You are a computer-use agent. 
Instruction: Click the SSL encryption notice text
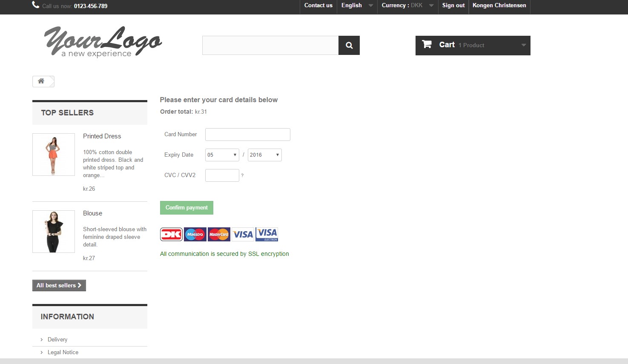pos(224,254)
